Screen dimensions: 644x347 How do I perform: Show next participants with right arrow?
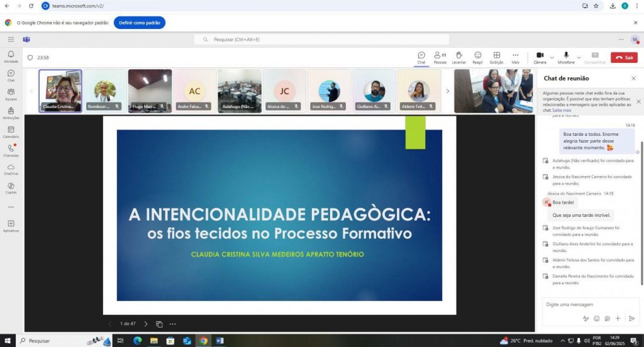tap(448, 91)
